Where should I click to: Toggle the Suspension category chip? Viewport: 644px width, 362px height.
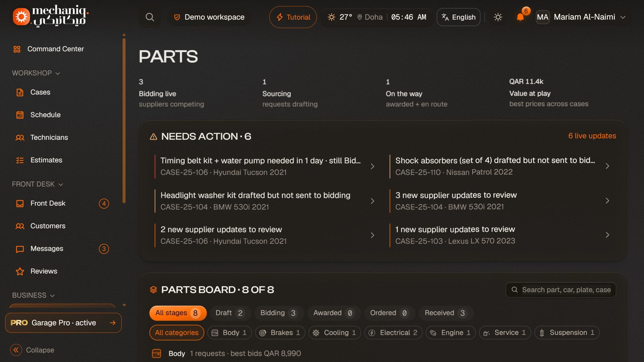pos(567,333)
